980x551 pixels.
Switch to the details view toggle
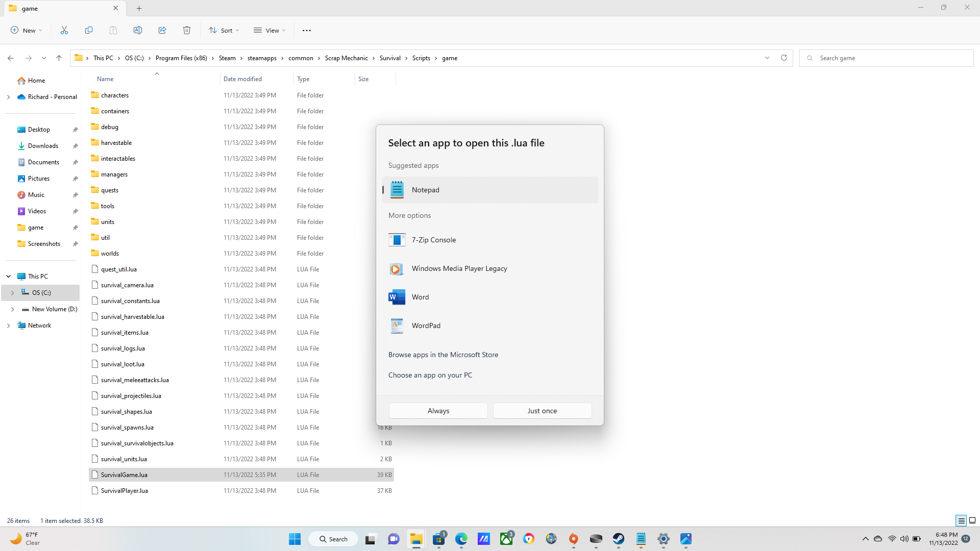[x=961, y=521]
